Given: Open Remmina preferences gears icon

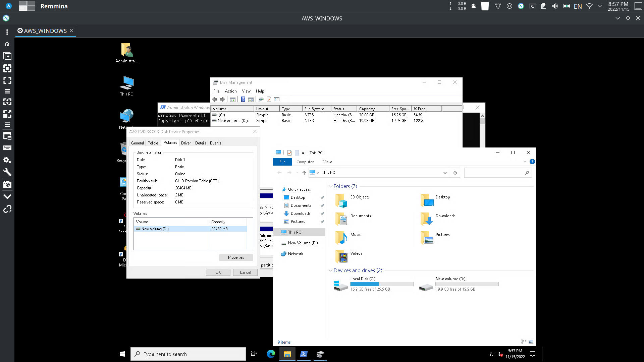Looking at the screenshot, I should point(7,160).
